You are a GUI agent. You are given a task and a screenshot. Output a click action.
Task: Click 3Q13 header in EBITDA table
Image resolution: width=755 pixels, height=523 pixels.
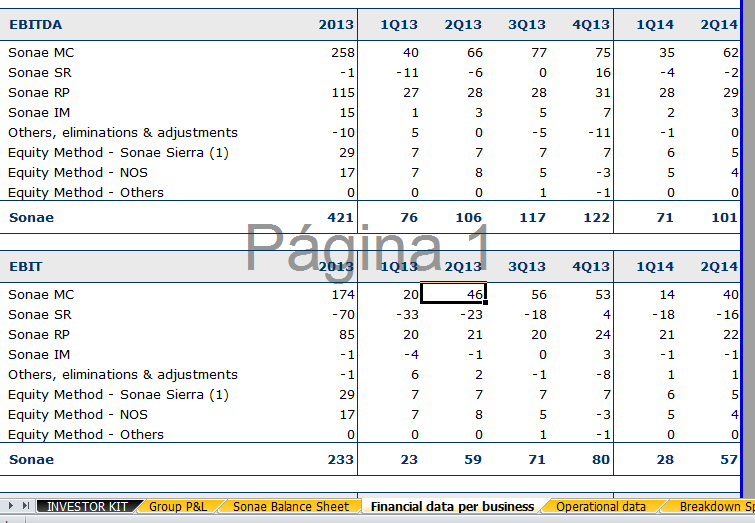(527, 25)
